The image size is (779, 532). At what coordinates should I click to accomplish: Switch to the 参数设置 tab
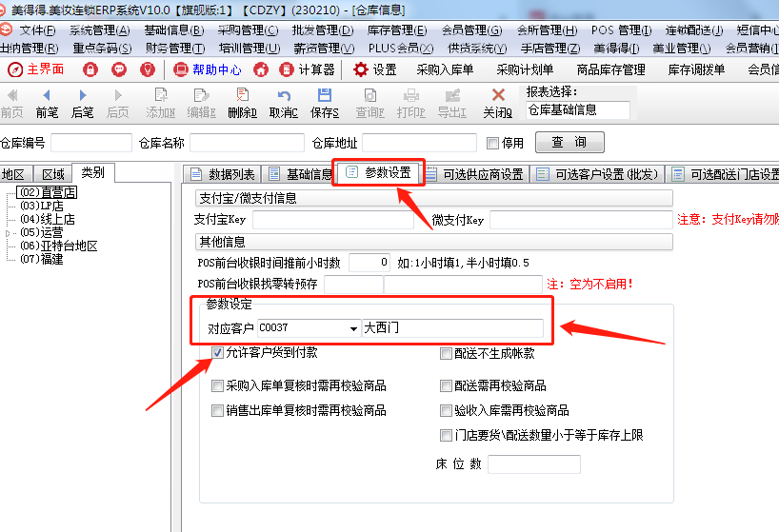[379, 172]
